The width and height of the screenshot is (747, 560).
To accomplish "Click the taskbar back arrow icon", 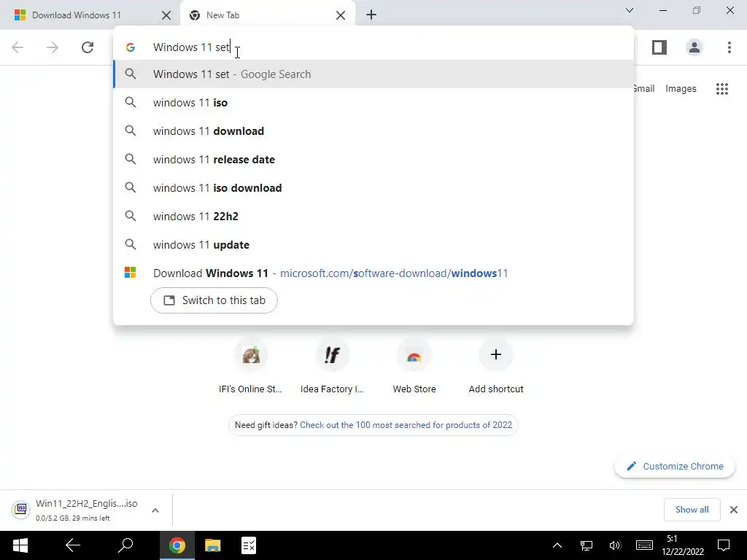I will point(73,545).
